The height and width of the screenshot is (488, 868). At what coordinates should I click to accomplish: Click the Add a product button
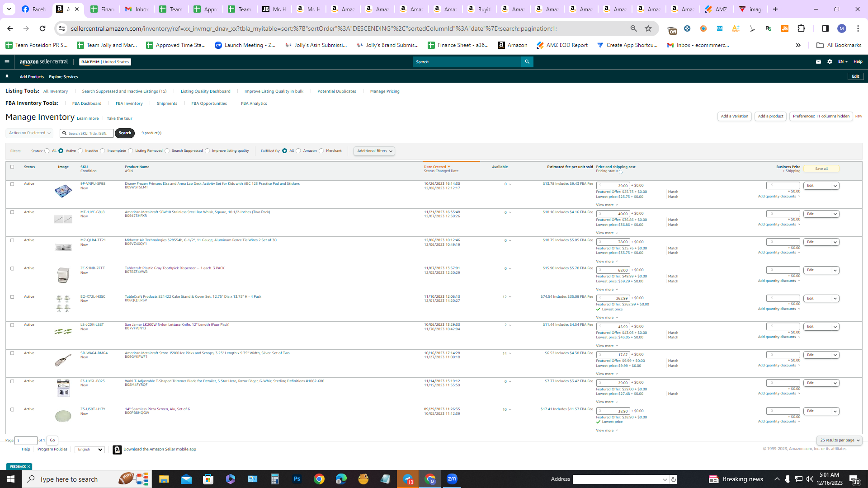771,116
